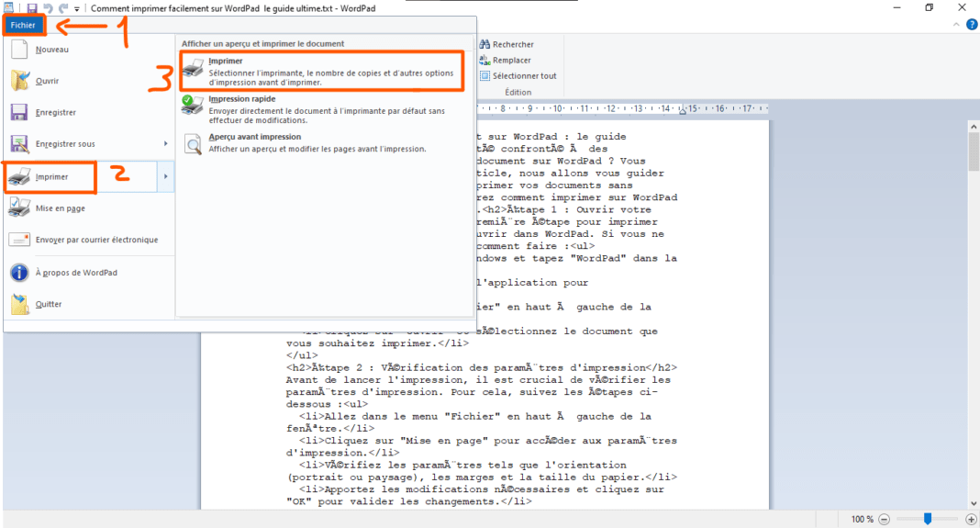Click the WordPad application icon in title bar
This screenshot has height=528, width=980.
tap(9, 8)
